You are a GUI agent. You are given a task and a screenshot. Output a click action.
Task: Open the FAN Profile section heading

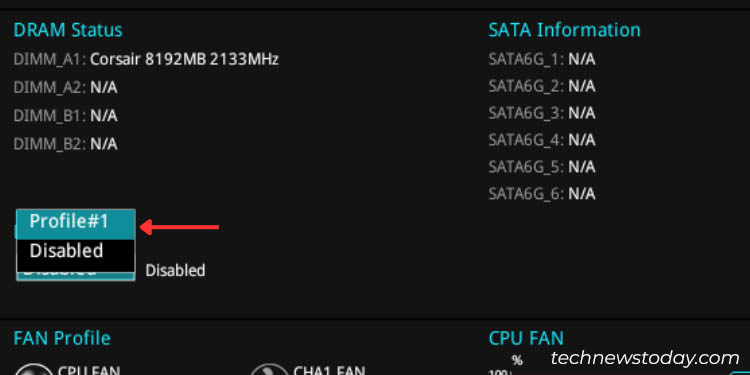(x=62, y=338)
